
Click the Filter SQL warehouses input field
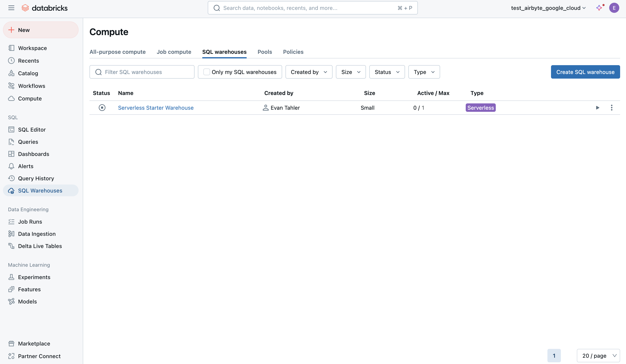point(147,72)
